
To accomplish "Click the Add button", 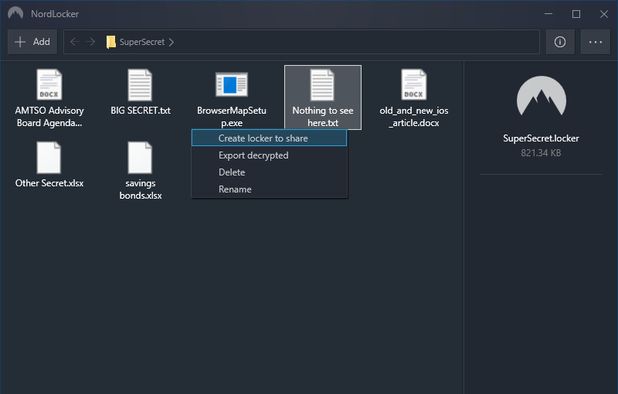I will (x=32, y=42).
